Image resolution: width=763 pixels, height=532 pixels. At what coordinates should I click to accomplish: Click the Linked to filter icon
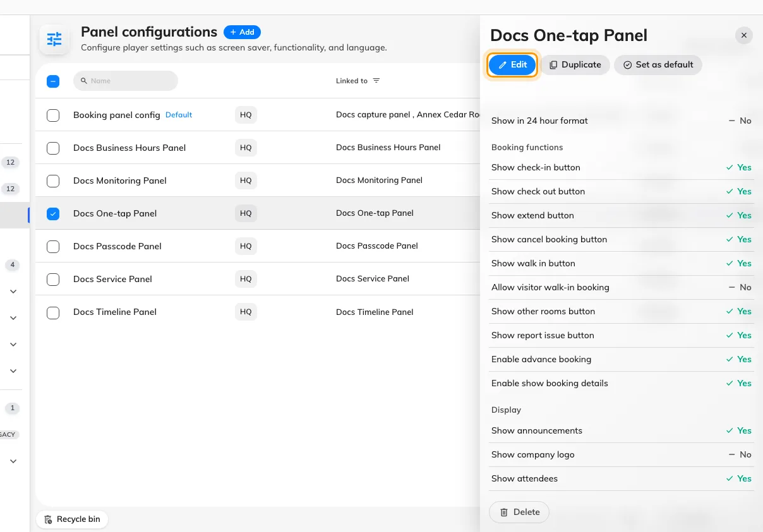[376, 81]
